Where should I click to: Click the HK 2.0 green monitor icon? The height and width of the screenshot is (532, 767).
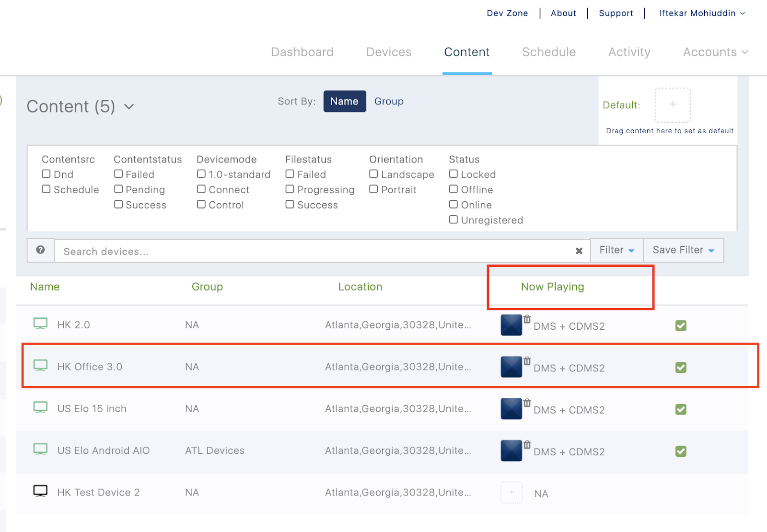[x=40, y=324]
